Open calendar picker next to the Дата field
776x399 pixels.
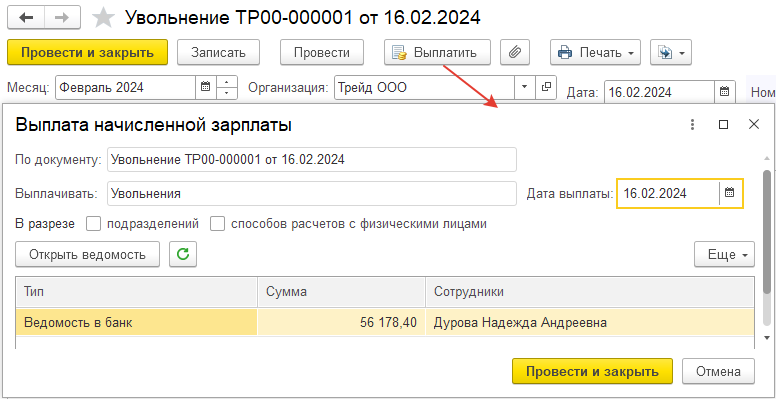tap(725, 92)
